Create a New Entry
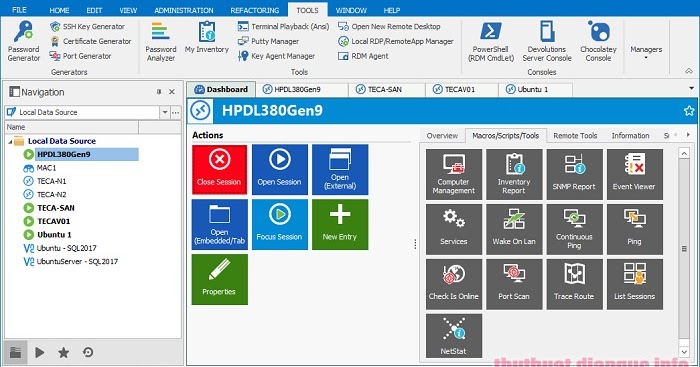The width and height of the screenshot is (700, 367). (x=340, y=225)
